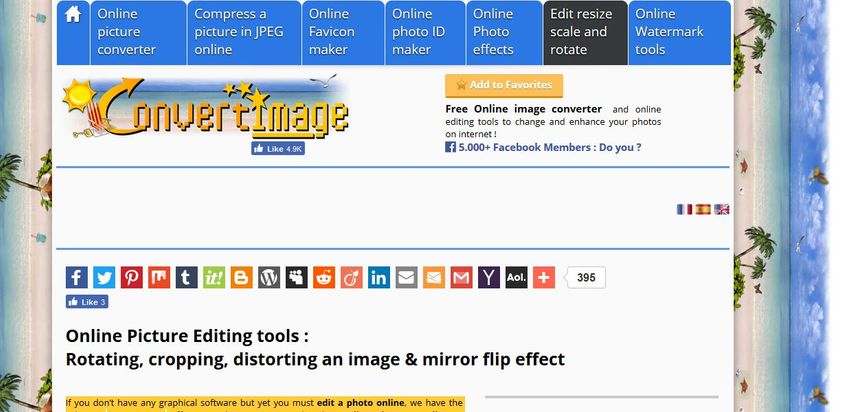
Task: Click the ConvertImage logo
Action: pos(207,108)
